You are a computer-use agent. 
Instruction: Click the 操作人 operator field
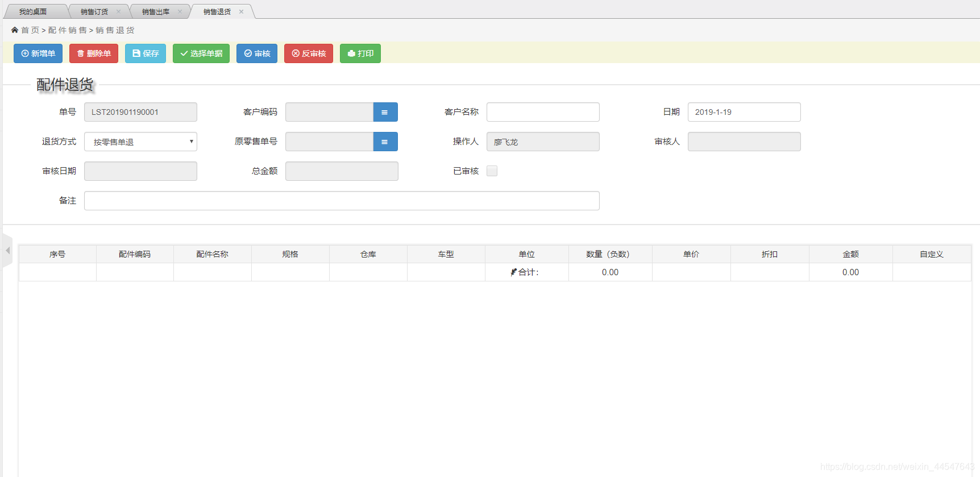543,142
